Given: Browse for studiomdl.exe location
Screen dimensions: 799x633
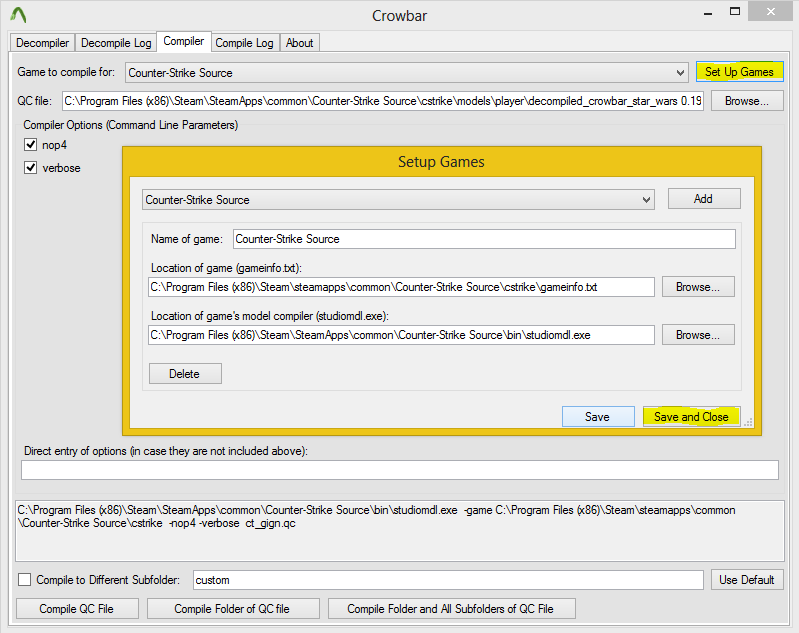Looking at the screenshot, I should tap(698, 335).
